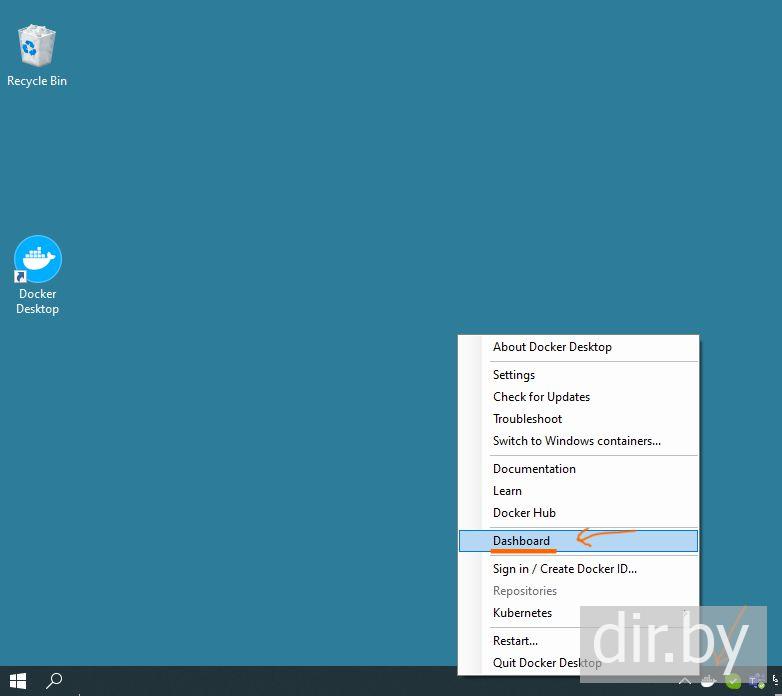The image size is (782, 696).
Task: Select the Learn menu entry
Action: (579, 491)
